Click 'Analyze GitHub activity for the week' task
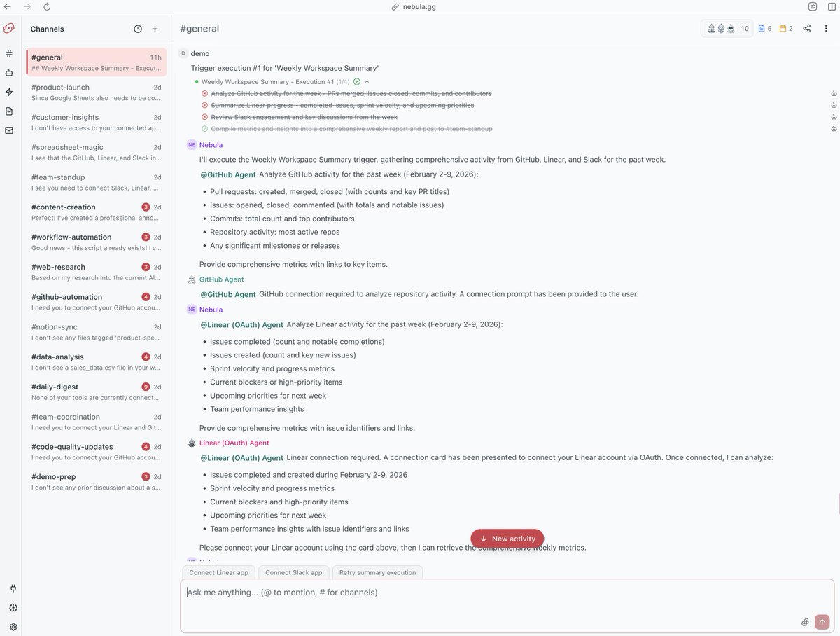Screen dimensions: 840x636 pos(351,93)
